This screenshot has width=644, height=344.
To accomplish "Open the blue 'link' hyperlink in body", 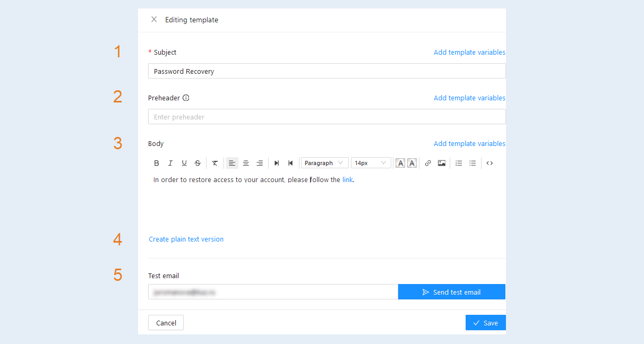I will (x=347, y=180).
